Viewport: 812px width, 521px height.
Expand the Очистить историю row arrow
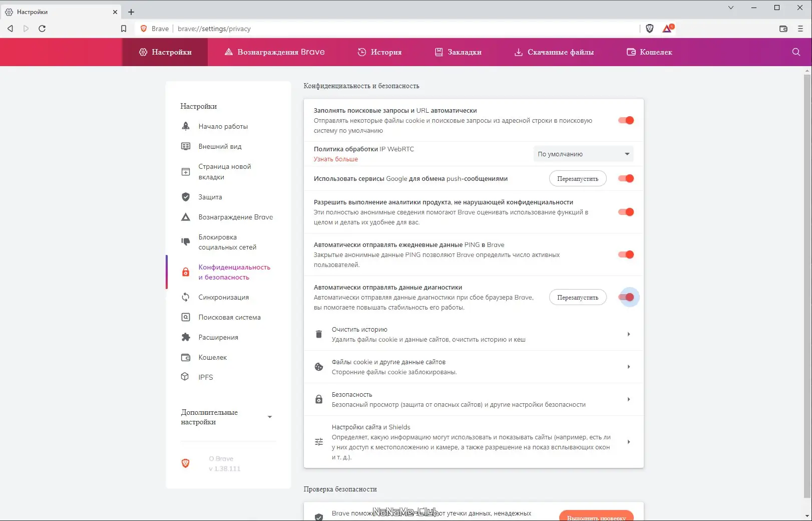coord(629,334)
